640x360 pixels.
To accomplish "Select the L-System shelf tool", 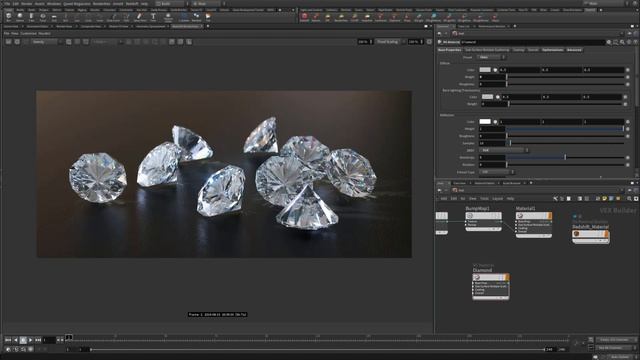I will tap(184, 17).
